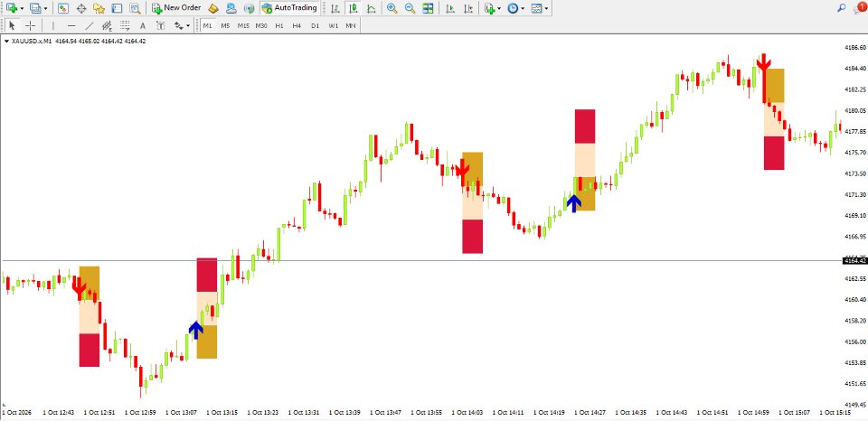Open search magnifier at top right
Viewport: 868px width, 421px height.
(842, 8)
